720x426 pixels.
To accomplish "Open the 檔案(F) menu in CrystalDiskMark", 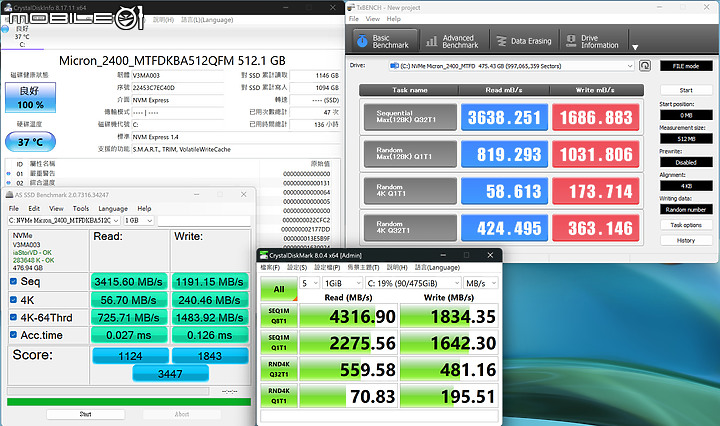I will point(270,267).
